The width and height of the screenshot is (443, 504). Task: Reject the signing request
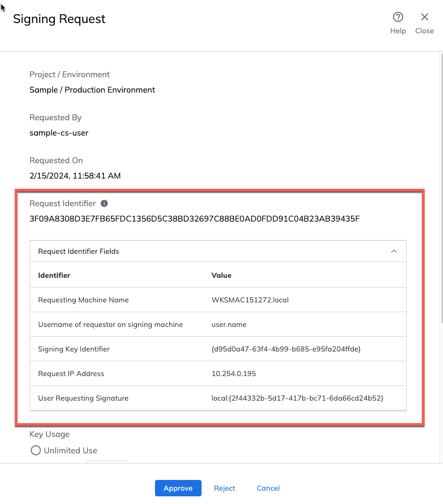[x=225, y=488]
